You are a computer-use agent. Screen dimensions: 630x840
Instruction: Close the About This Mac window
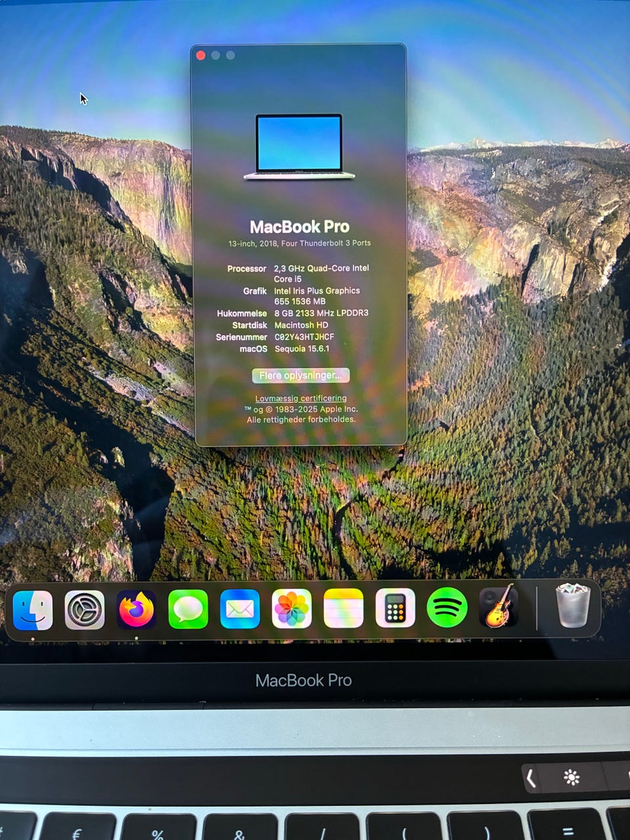201,55
